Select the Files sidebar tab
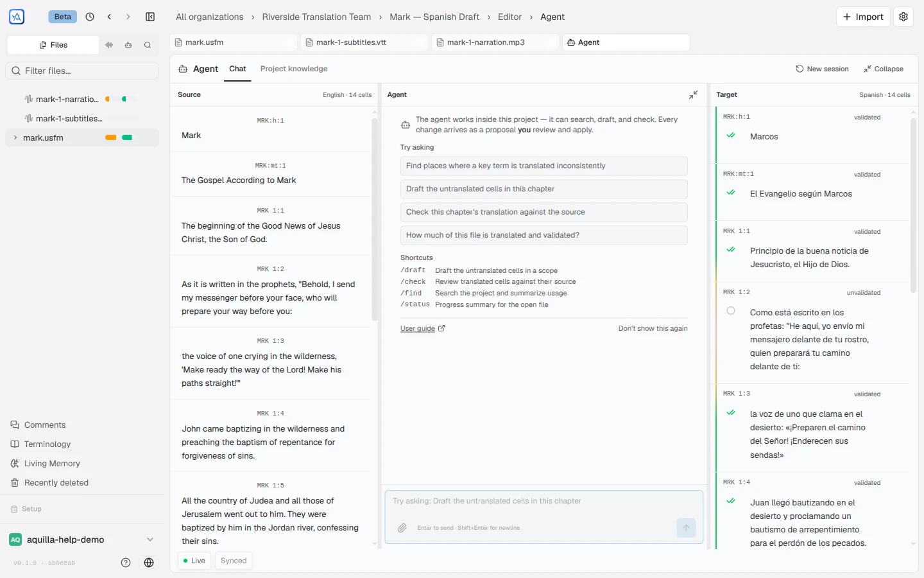 tap(53, 45)
